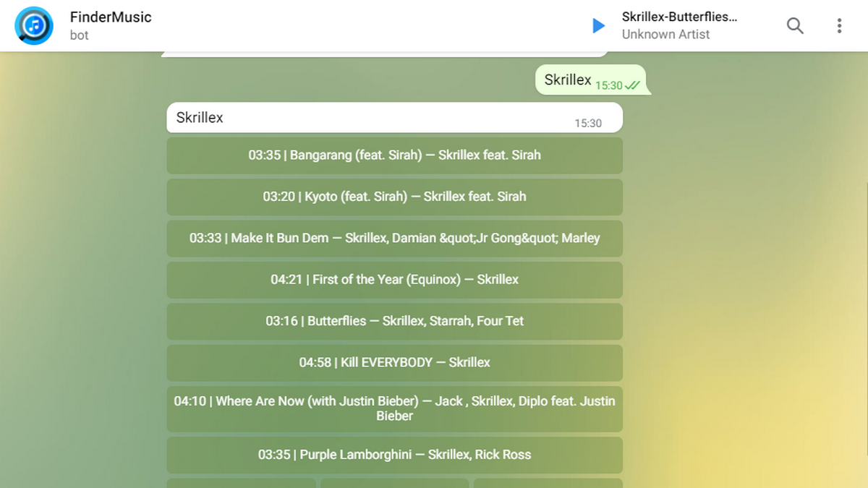Screen dimensions: 868x488
Task: Open the three-dot chat menu
Action: pyautogui.click(x=839, y=26)
